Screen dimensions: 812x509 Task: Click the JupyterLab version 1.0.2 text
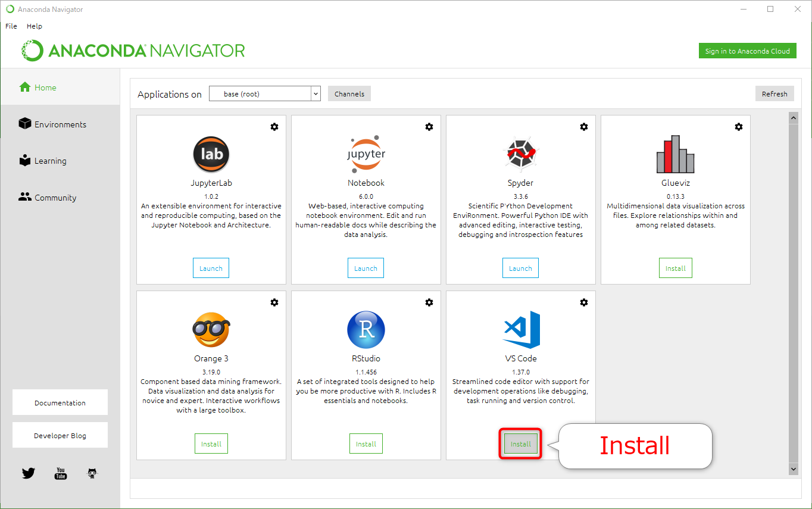point(211,196)
